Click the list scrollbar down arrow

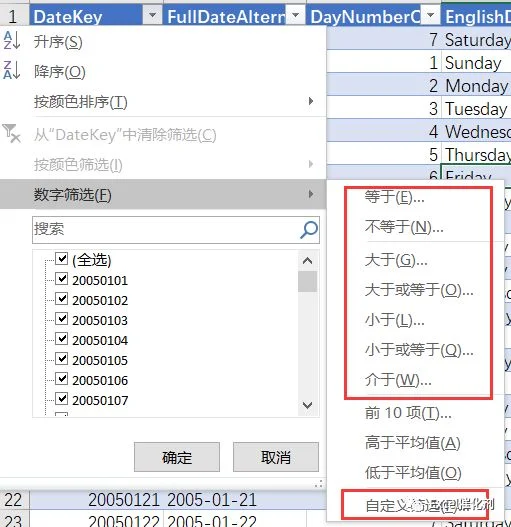click(307, 405)
